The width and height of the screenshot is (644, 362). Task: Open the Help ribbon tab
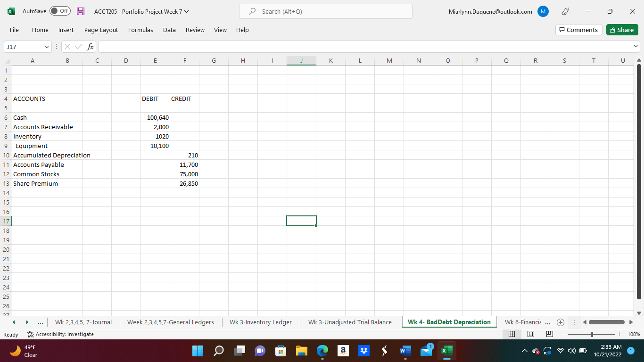coord(242,30)
